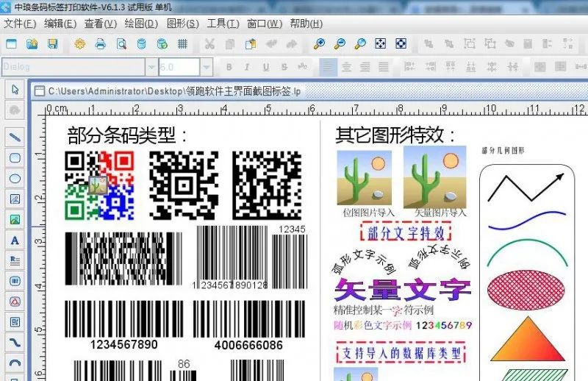The width and height of the screenshot is (588, 381).
Task: Click the document window icon by the file path
Action: pos(39,91)
